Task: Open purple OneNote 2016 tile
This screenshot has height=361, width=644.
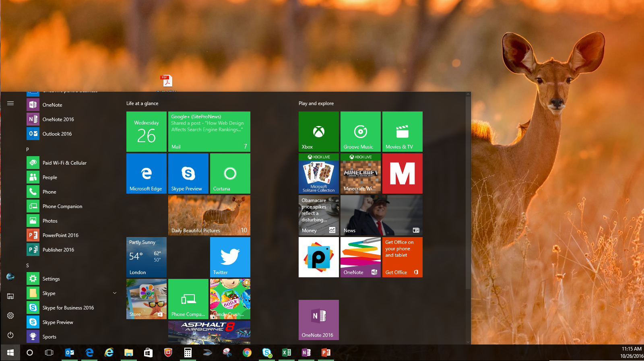Action: (x=319, y=320)
